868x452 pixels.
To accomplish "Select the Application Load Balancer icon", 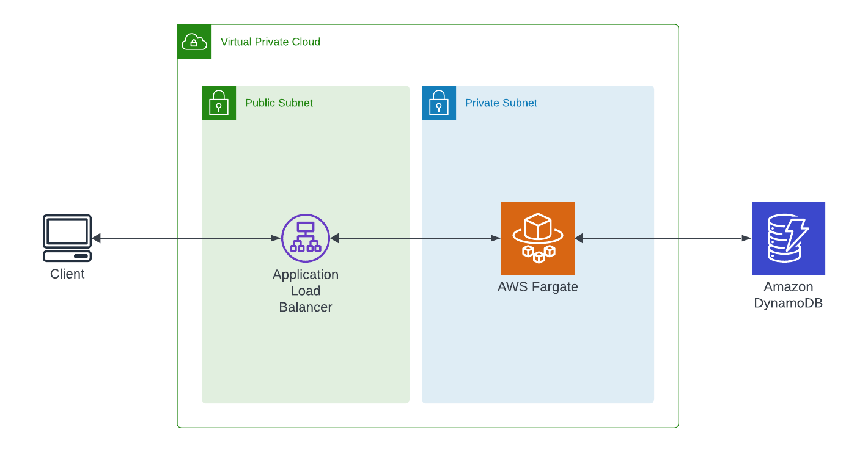I will point(305,238).
